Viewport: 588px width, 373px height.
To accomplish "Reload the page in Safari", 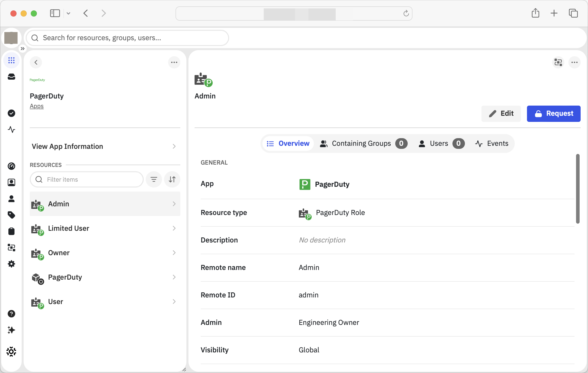I will pyautogui.click(x=406, y=13).
